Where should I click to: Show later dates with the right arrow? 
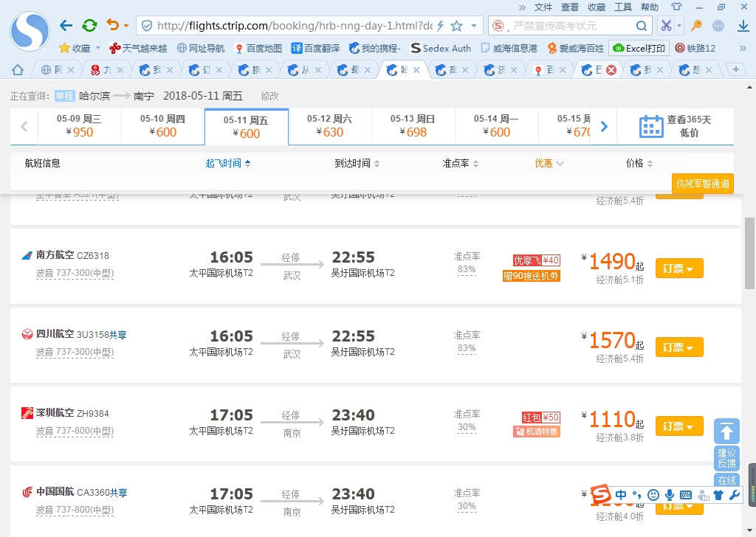[604, 127]
